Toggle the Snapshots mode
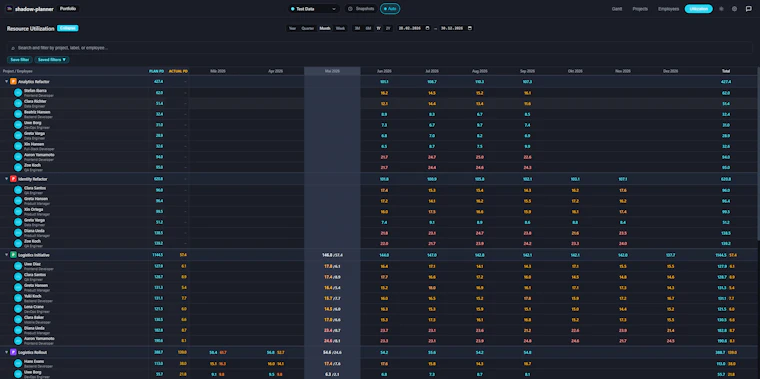760x379 pixels. 362,9
